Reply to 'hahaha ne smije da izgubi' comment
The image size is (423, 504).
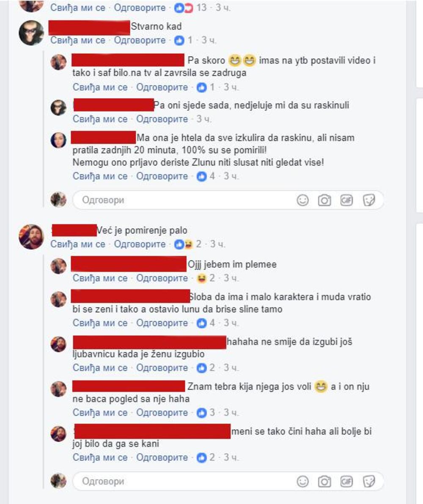pyautogui.click(x=162, y=368)
